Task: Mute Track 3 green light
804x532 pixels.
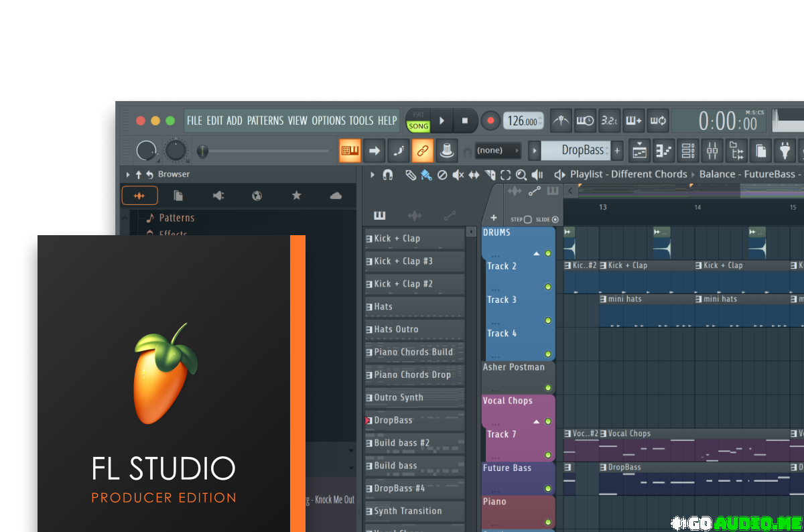Action: [547, 320]
